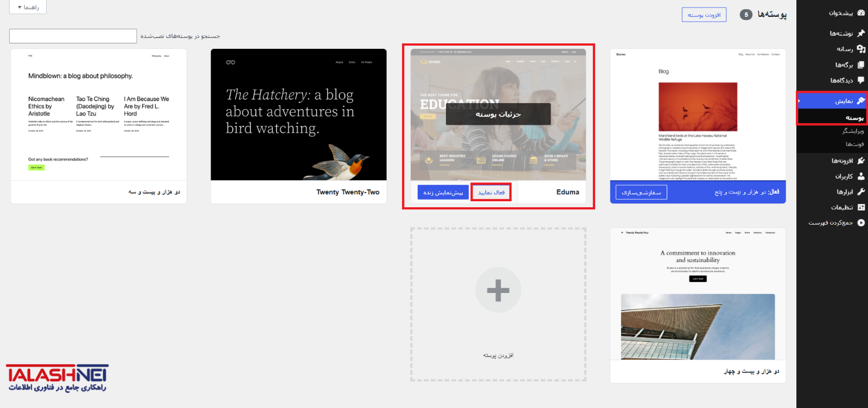
Task: Click پیش‌نمایش زنده for Eduma theme
Action: [x=443, y=192]
